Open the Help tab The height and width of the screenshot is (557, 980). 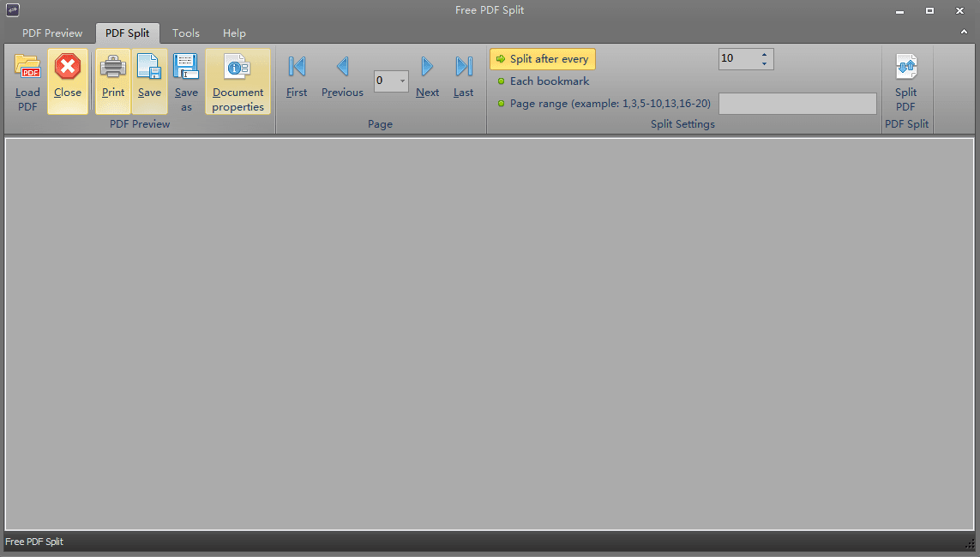point(234,33)
